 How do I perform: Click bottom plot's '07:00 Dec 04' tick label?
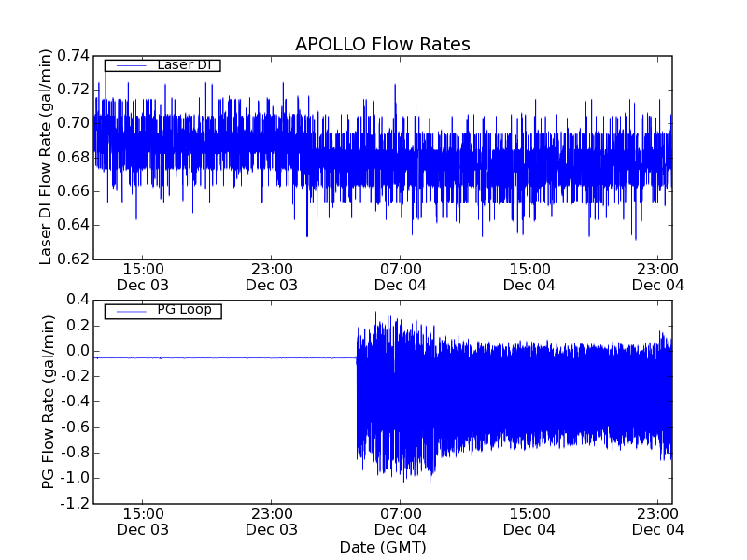click(401, 522)
